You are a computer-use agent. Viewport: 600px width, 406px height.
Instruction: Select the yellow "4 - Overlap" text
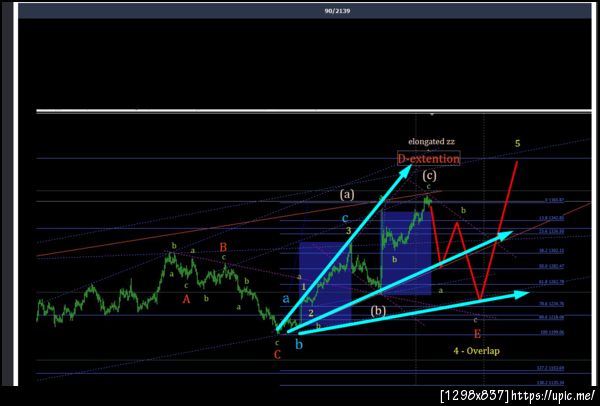click(x=476, y=351)
